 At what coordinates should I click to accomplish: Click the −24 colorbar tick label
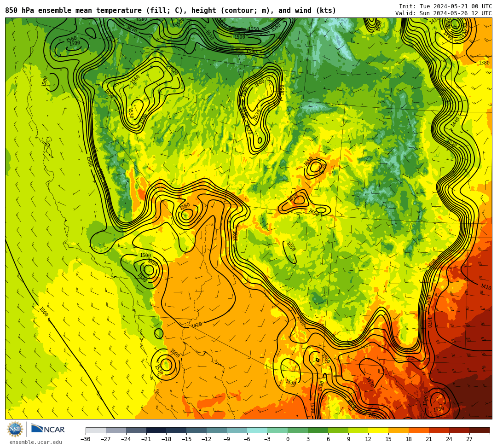tap(126, 439)
